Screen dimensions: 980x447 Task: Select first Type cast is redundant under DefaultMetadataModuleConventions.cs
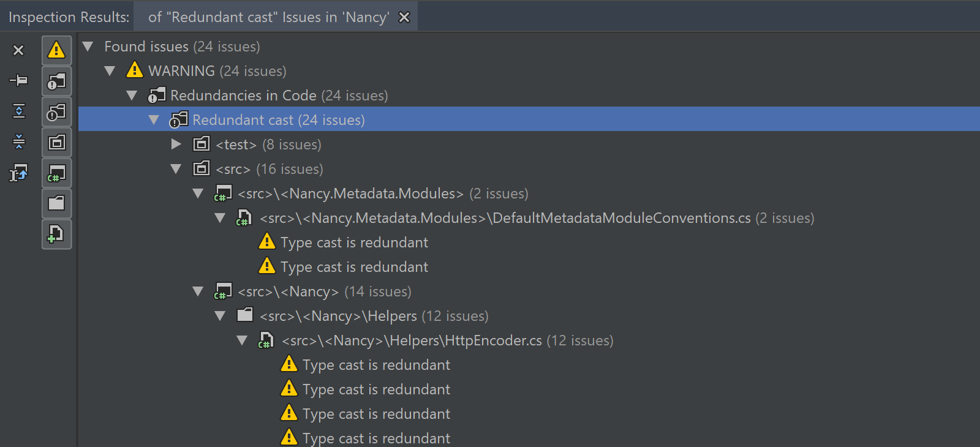[x=529, y=242]
